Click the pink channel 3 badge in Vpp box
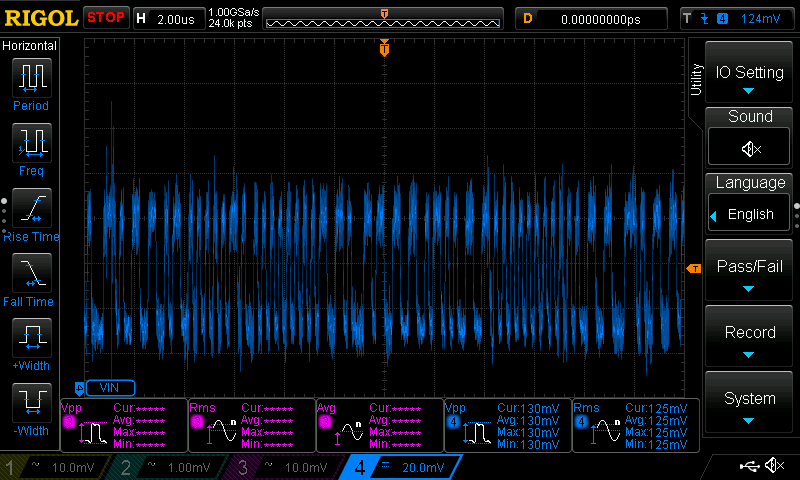This screenshot has width=800, height=480. click(x=69, y=422)
